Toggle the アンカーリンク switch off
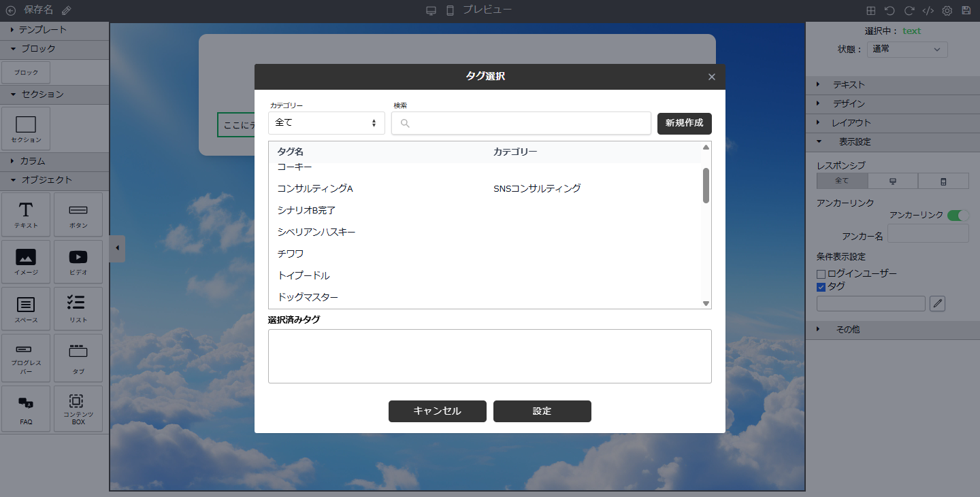Image resolution: width=980 pixels, height=497 pixels. (x=958, y=215)
